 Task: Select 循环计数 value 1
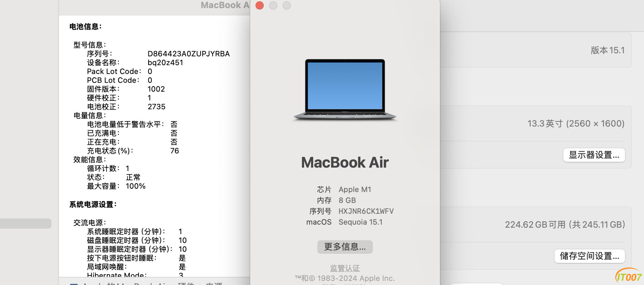tap(127, 168)
